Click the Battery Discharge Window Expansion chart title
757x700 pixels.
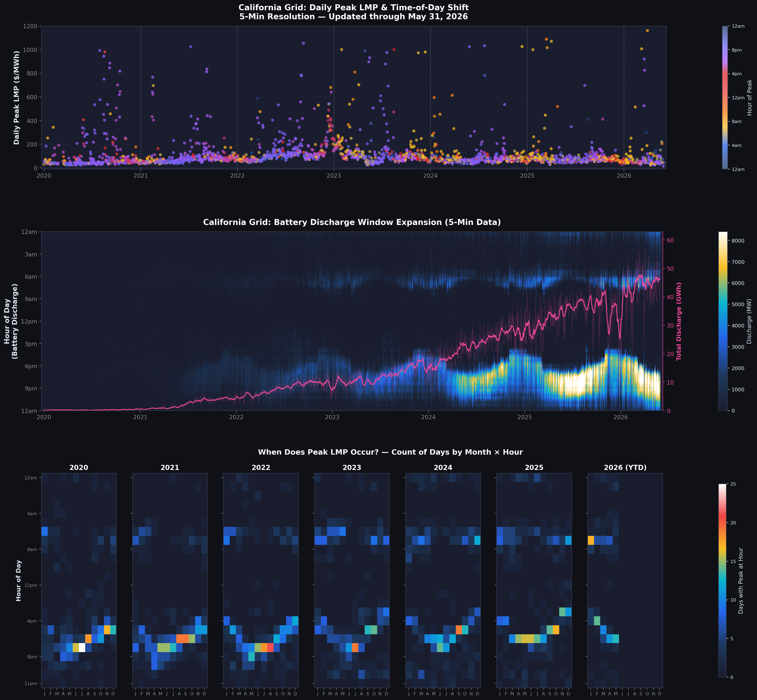[x=352, y=222]
